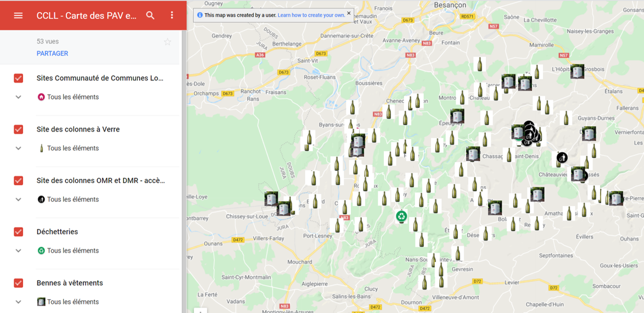Select bottle marker at Nans-Sous-Sainte-Anne

[x=433, y=260]
